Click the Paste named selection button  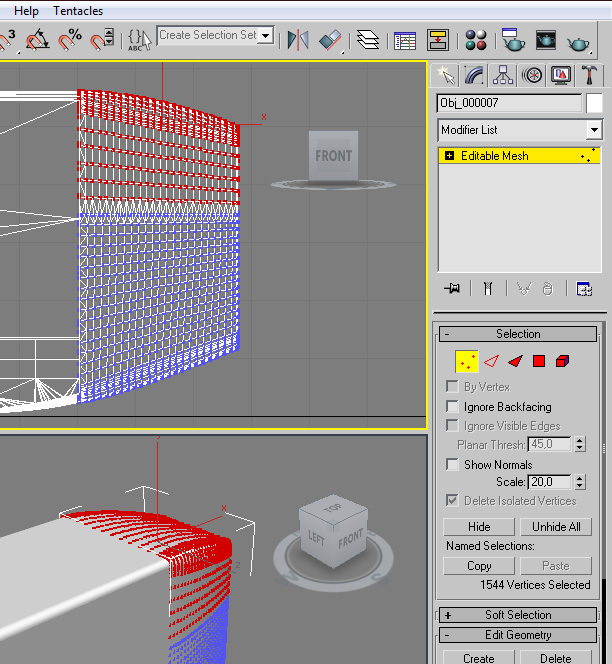click(556, 566)
